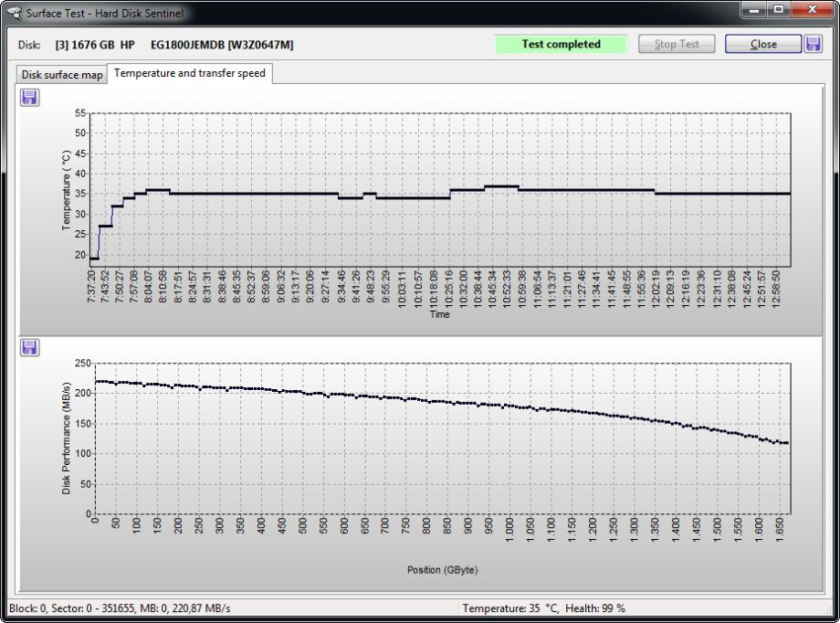
Task: Save the temperature chart image
Action: click(x=29, y=98)
